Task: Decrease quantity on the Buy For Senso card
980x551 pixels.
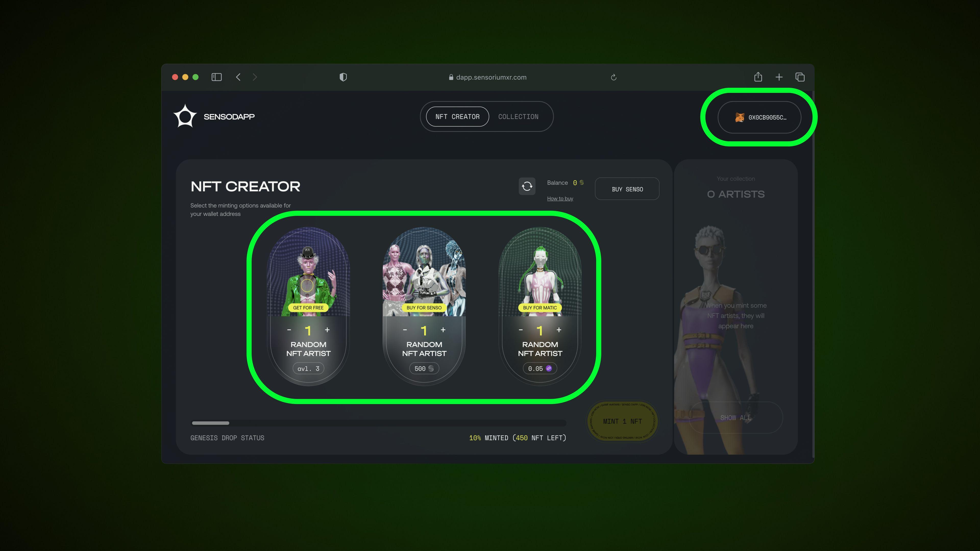Action: (405, 330)
